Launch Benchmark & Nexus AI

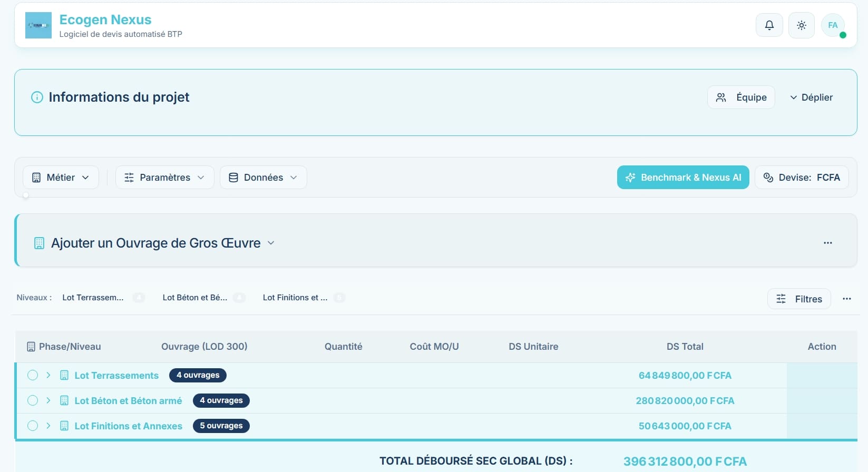[683, 178]
